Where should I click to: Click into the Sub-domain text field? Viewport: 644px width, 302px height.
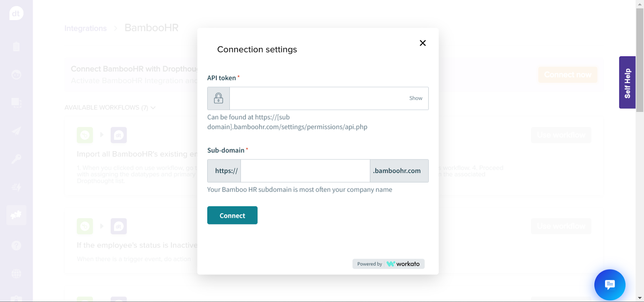(305, 171)
